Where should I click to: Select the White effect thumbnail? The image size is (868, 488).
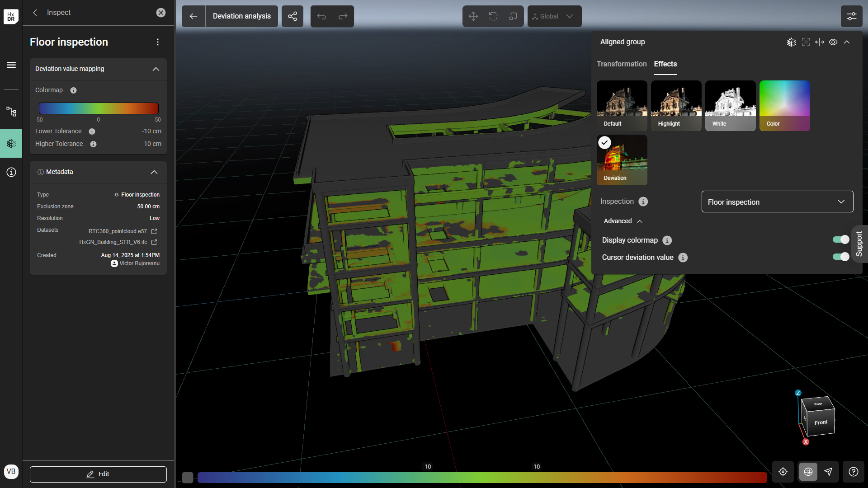[730, 106]
